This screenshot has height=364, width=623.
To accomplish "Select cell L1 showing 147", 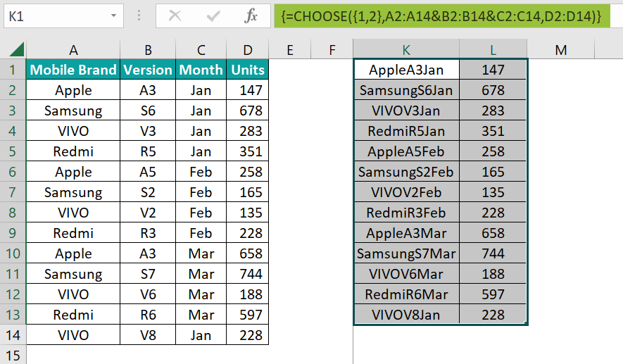I will pos(493,70).
